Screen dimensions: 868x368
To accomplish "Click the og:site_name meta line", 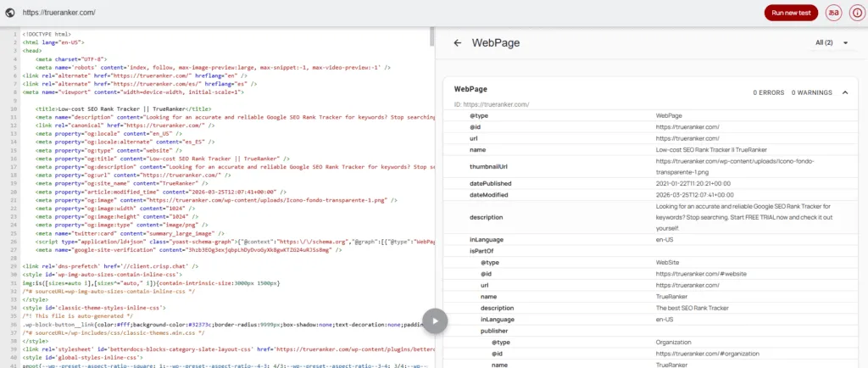I will [122, 183].
